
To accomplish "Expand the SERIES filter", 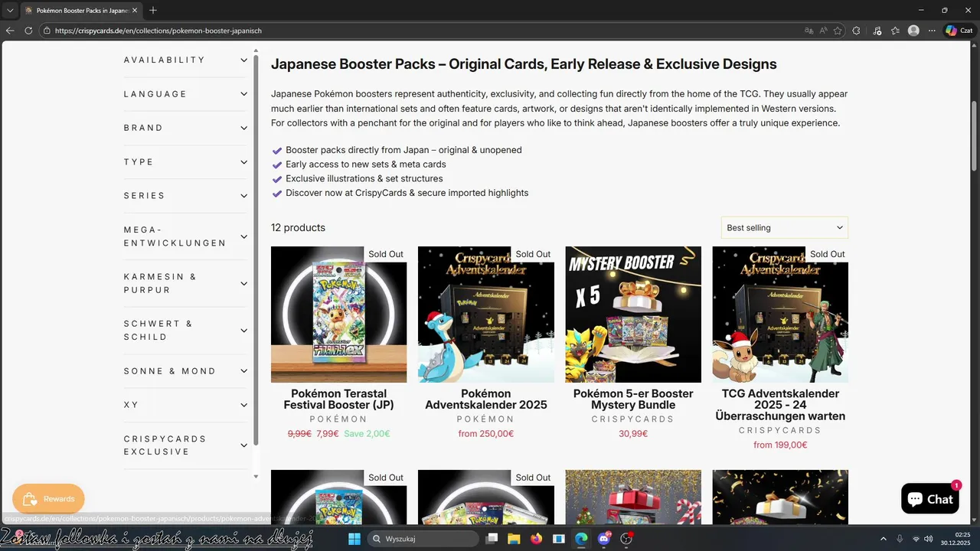I will click(186, 196).
